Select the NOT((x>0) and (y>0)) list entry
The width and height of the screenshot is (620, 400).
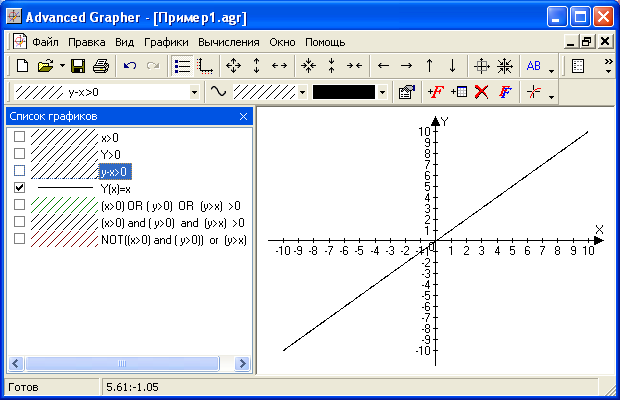click(x=174, y=240)
